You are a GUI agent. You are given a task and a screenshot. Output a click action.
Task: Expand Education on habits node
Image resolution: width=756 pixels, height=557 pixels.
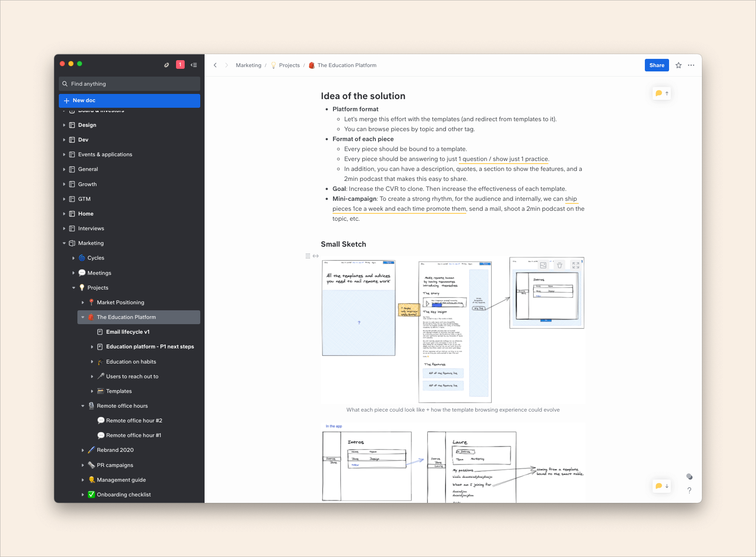tap(92, 362)
